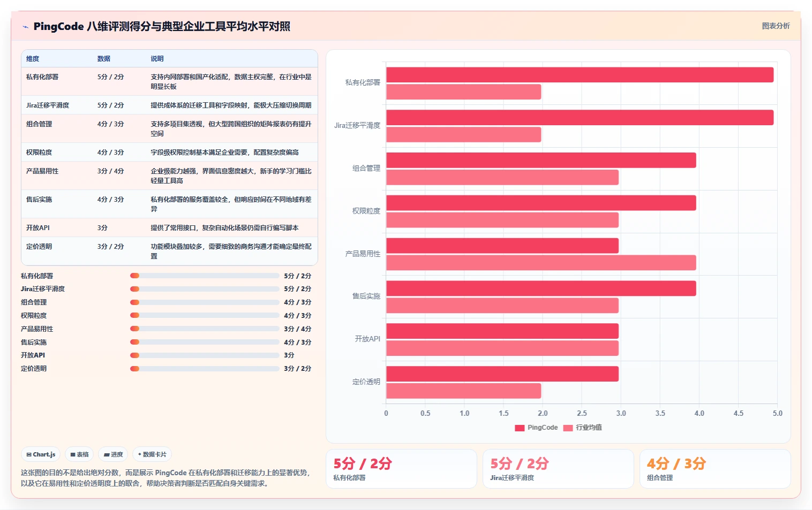Click description starting 提供了常用接口
The image size is (812, 510).
[224, 228]
